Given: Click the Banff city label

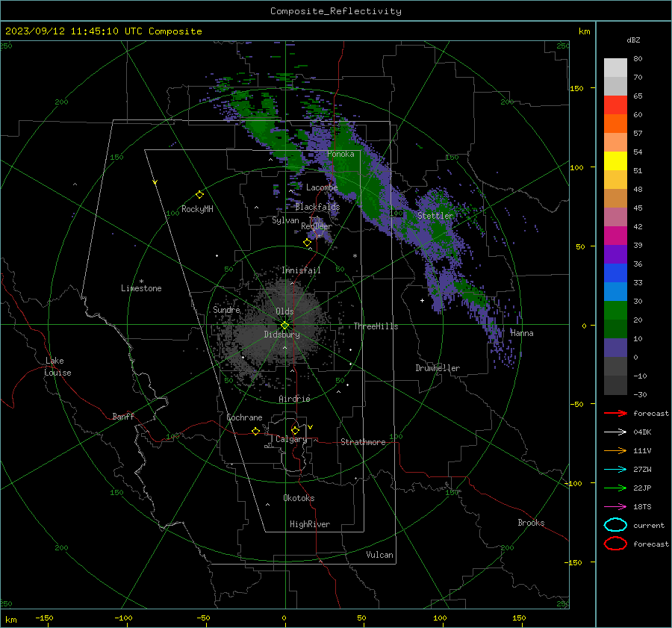Looking at the screenshot, I should [x=123, y=416].
